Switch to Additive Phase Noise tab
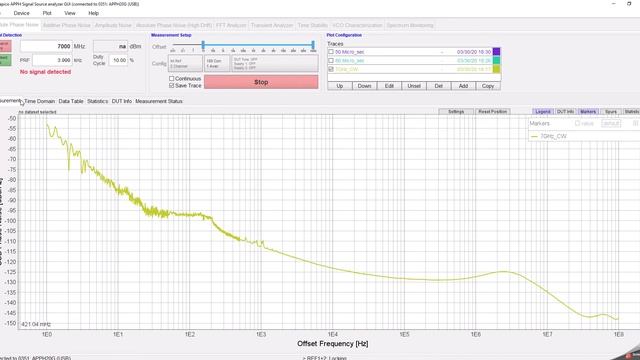Screen dimensions: 640x360 [x=67, y=25]
